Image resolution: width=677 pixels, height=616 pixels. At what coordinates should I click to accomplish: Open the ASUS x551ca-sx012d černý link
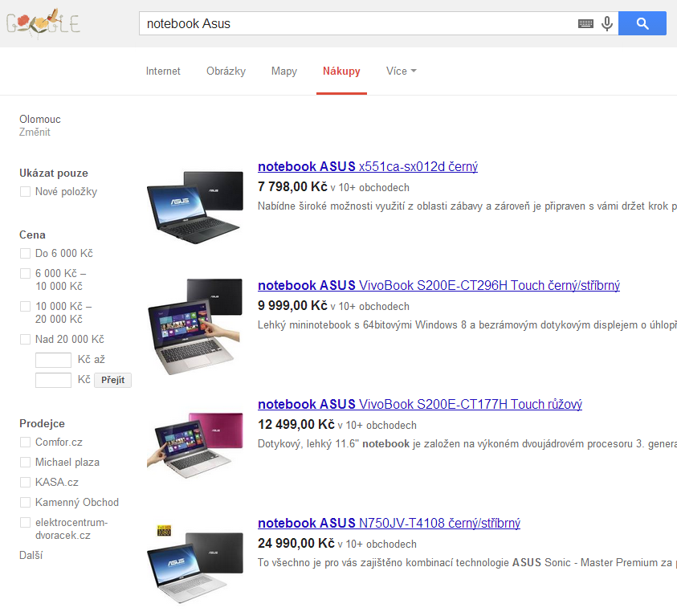coord(368,166)
